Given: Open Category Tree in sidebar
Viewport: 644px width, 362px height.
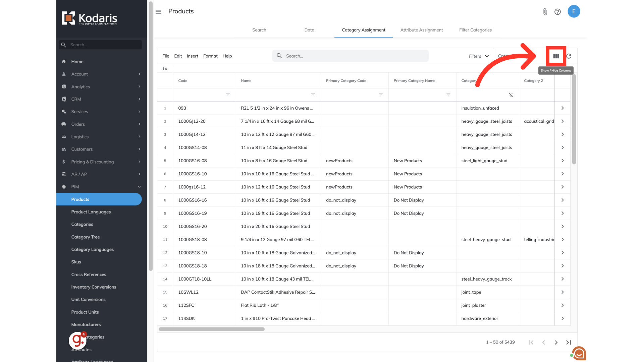Looking at the screenshot, I should (x=86, y=237).
